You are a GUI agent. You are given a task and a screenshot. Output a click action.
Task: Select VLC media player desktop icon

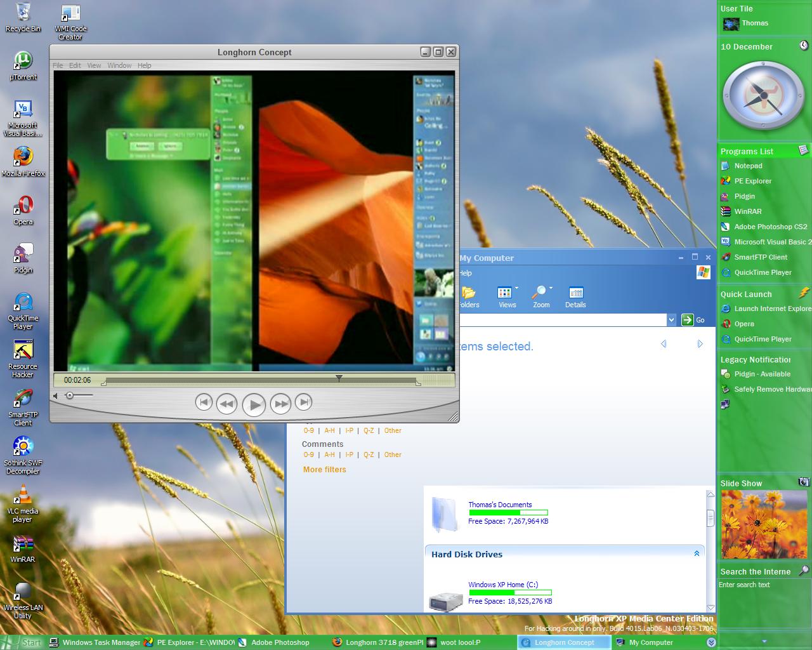tap(23, 503)
